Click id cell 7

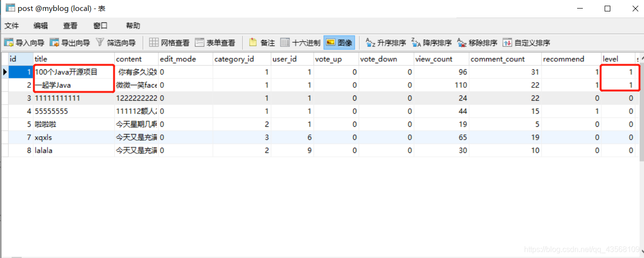(x=20, y=137)
